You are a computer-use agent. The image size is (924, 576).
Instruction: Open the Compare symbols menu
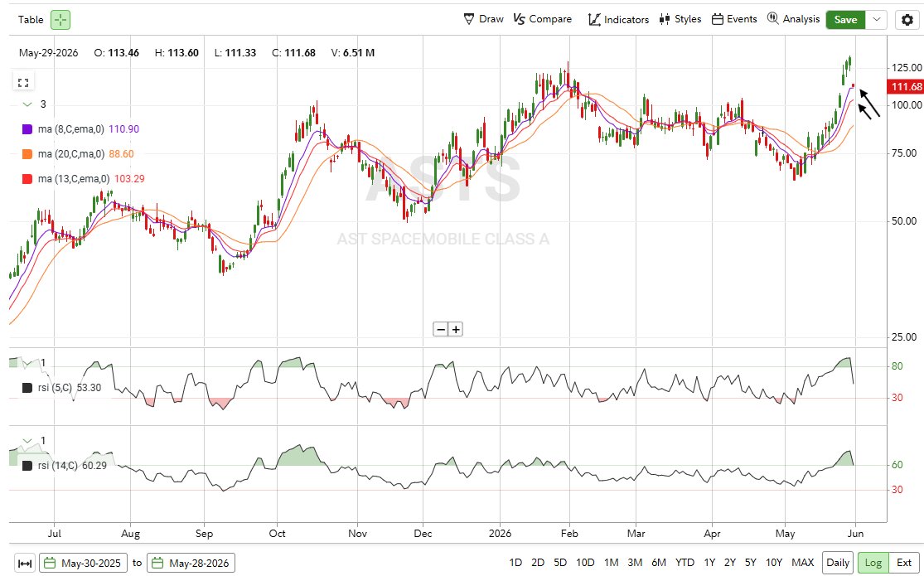click(x=542, y=19)
